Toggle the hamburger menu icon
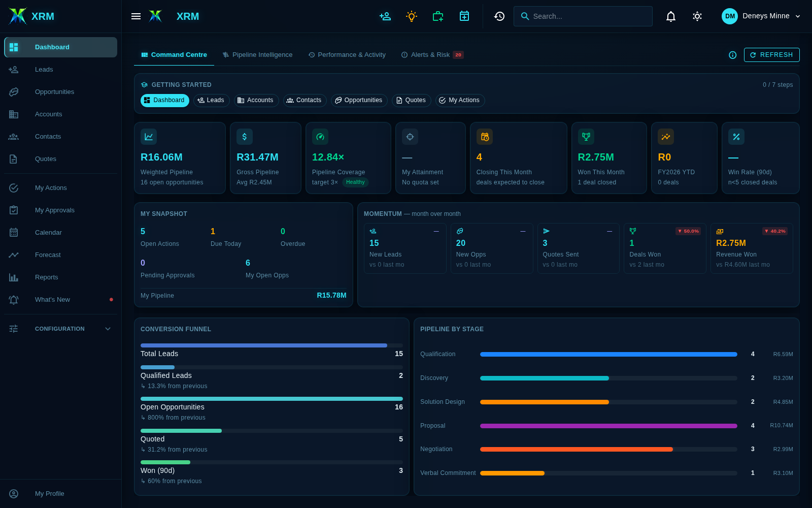Screen dimensions: 812x508 coord(136,16)
